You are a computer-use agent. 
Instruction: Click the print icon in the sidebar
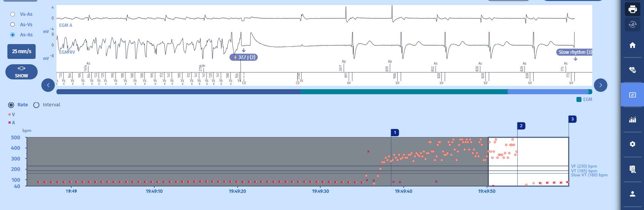pos(632,9)
